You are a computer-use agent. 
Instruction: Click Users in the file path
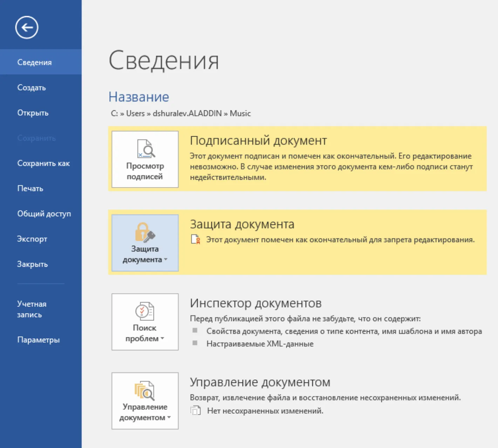point(135,113)
